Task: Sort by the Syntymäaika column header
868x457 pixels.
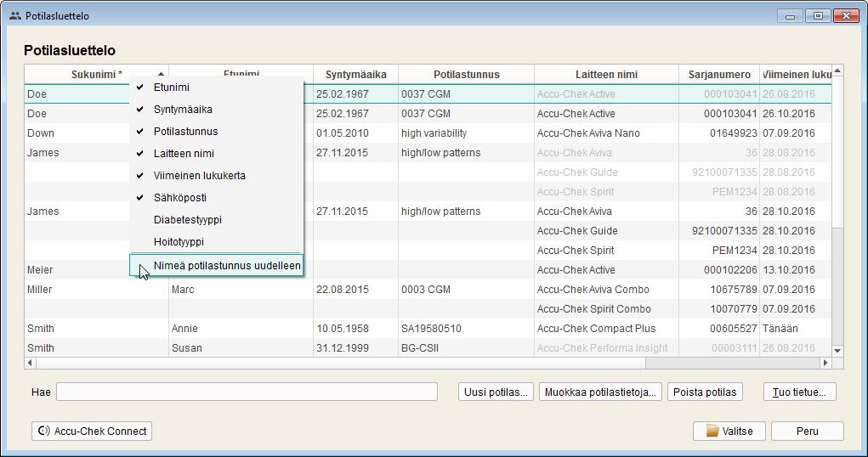Action: click(x=355, y=74)
